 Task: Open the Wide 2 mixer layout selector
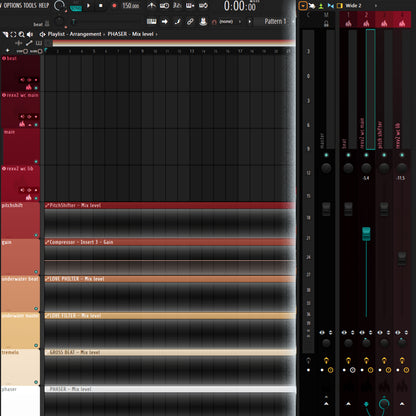coord(353,6)
